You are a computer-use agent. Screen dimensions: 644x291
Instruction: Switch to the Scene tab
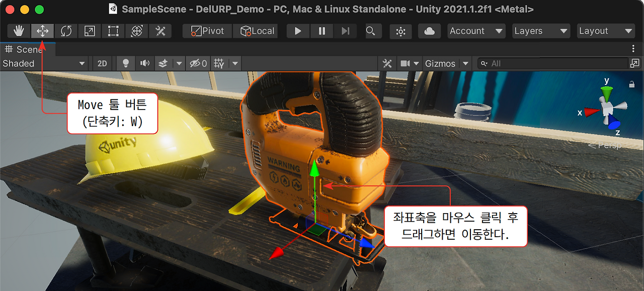coord(28,49)
